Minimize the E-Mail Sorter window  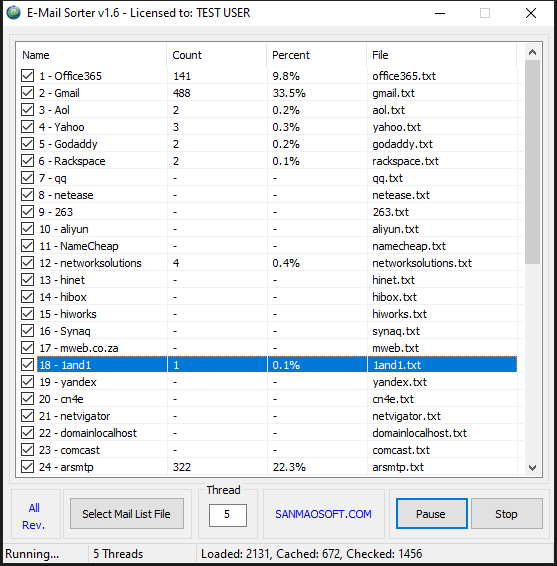(440, 13)
